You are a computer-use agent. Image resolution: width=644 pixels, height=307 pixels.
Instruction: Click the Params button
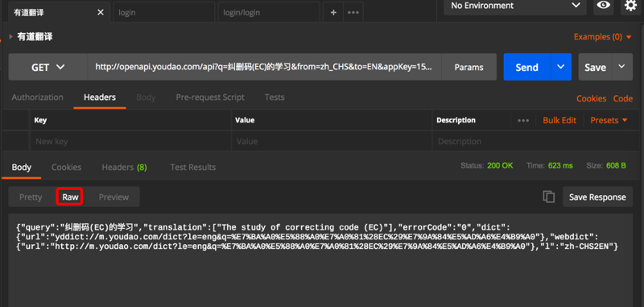click(x=469, y=67)
